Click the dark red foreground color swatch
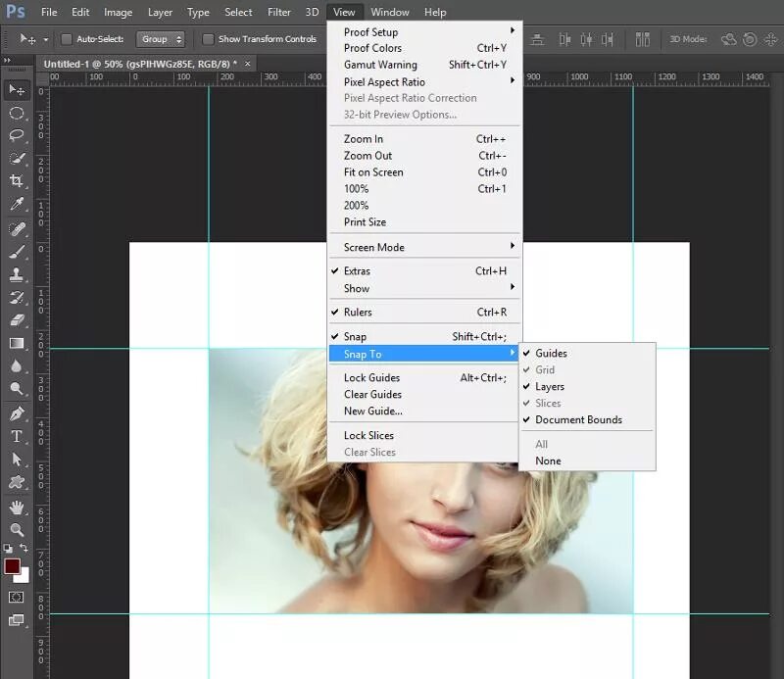The image size is (784, 679). [12, 565]
